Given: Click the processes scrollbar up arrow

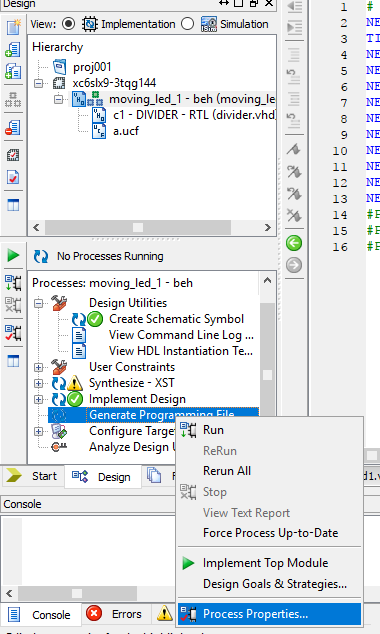Looking at the screenshot, I should pyautogui.click(x=267, y=280).
